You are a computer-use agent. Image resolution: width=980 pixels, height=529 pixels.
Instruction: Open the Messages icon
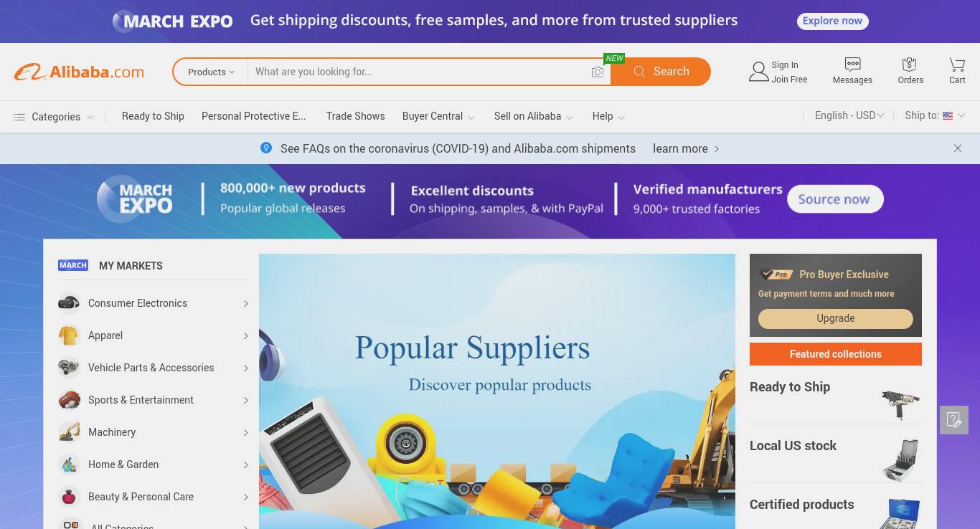(x=852, y=65)
